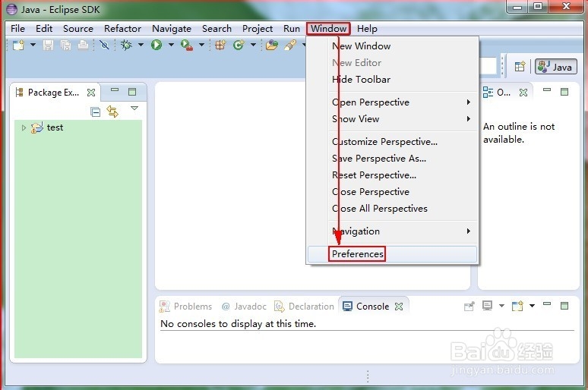Open the New Java Class dropdown arrow
The height and width of the screenshot is (390, 588).
tap(253, 45)
